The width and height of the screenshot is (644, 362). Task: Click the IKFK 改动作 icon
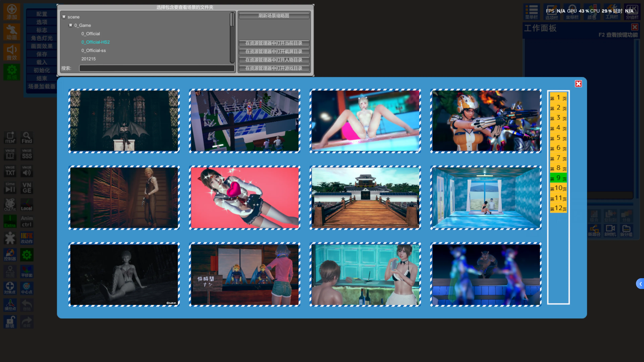point(27,238)
